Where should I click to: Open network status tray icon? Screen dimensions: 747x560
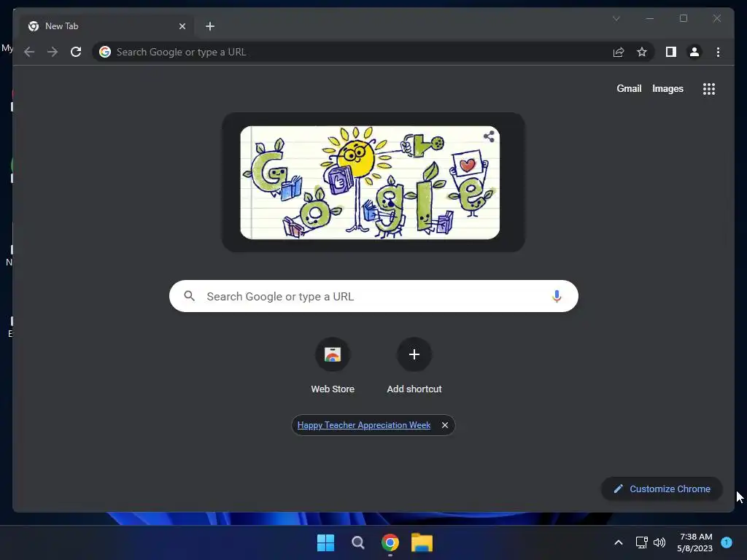(x=642, y=542)
